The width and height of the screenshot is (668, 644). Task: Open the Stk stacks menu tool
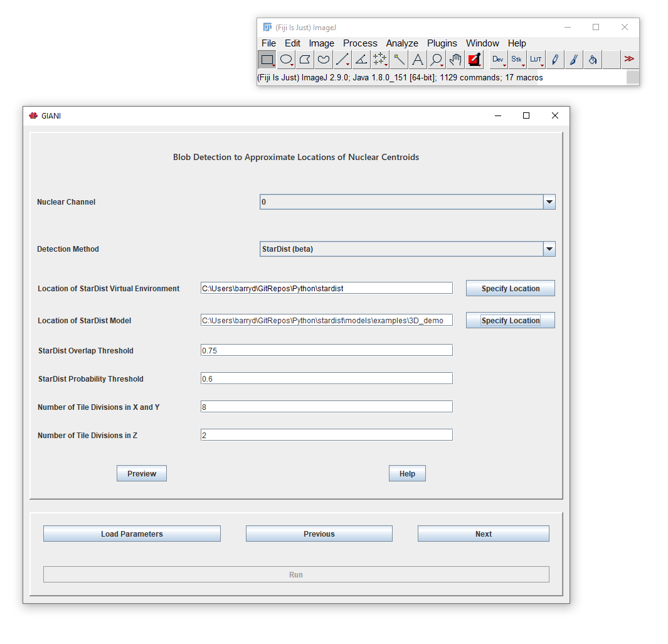point(517,60)
